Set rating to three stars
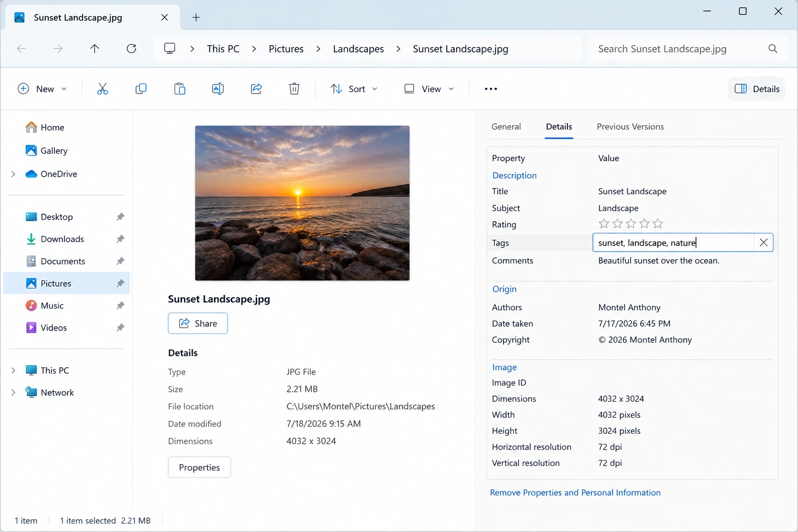 pos(631,224)
